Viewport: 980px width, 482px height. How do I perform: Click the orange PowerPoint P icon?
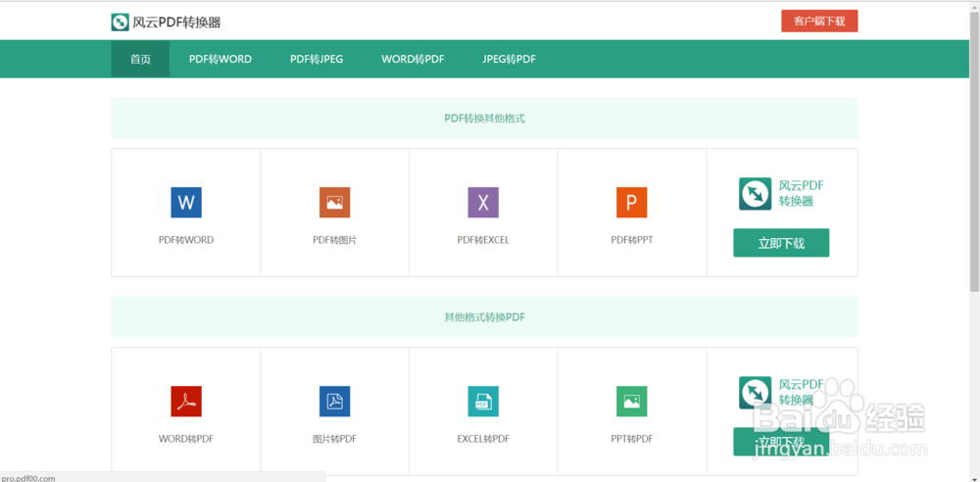pyautogui.click(x=631, y=203)
